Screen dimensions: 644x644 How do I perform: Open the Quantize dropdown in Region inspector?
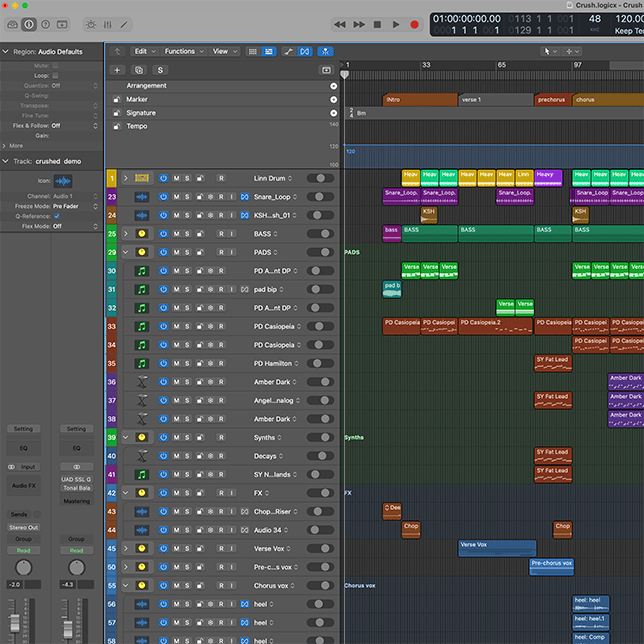point(74,85)
